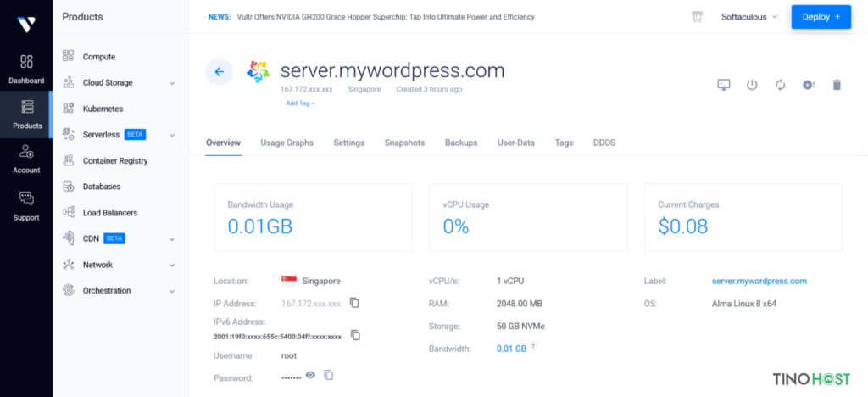Open the DDOS tab
This screenshot has width=868, height=397.
click(604, 143)
